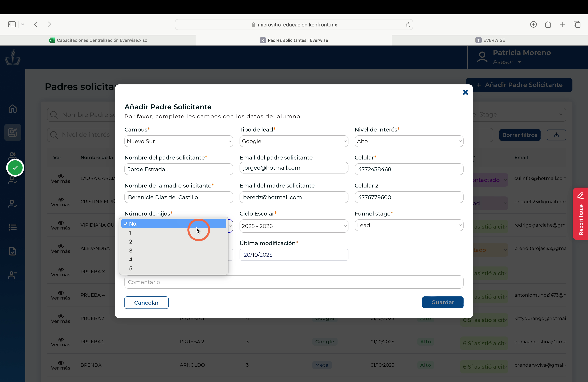The height and width of the screenshot is (382, 588).
Task: Open the Funnel stage Lead dropdown
Action: point(409,225)
